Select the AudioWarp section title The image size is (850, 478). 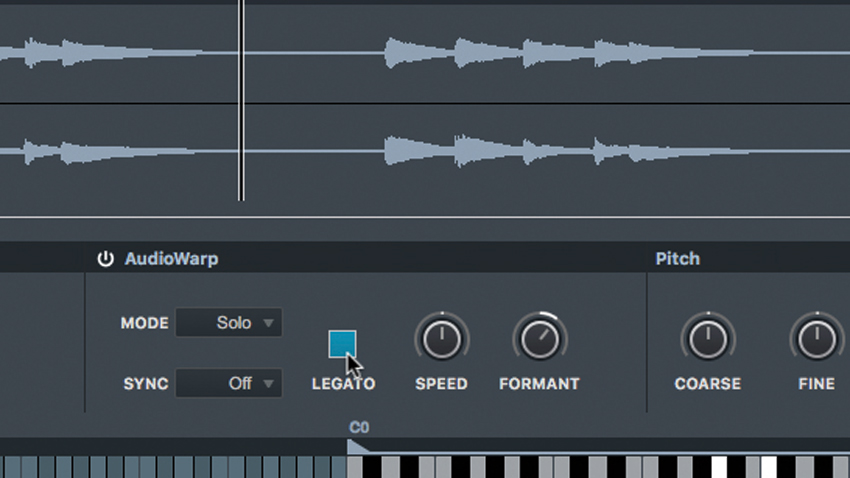pyautogui.click(x=171, y=259)
